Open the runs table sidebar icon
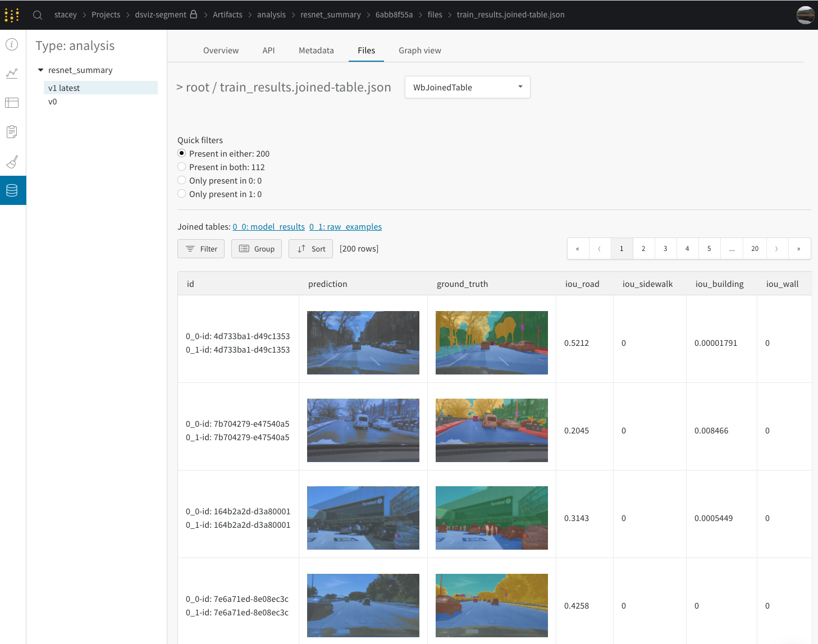The height and width of the screenshot is (644, 818). point(12,103)
